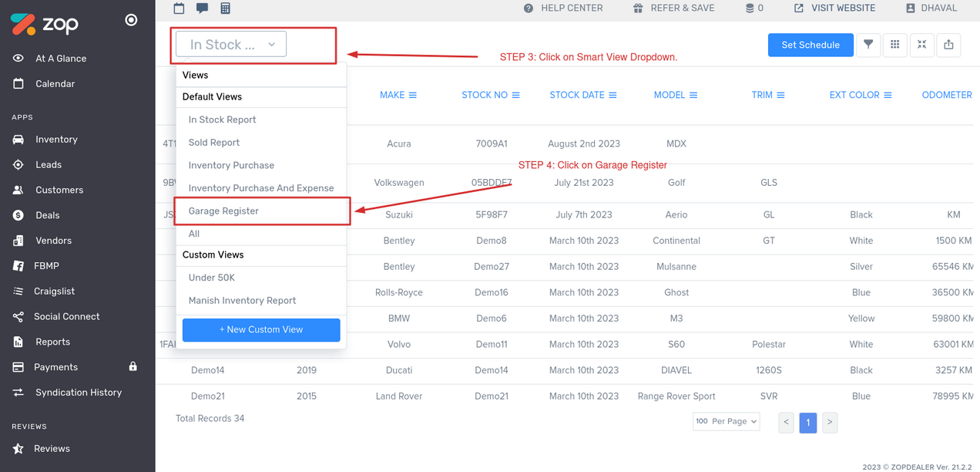Click the Ducati make cell
Image resolution: width=980 pixels, height=472 pixels.
click(x=399, y=370)
